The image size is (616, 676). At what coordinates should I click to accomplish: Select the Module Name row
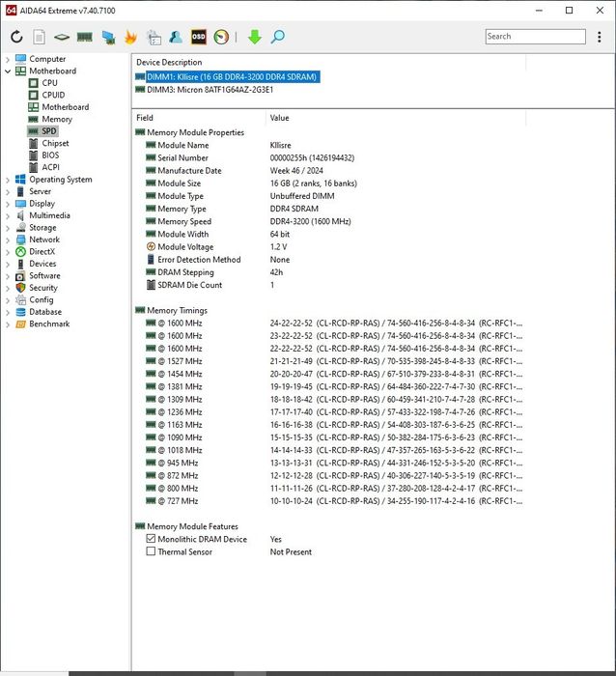click(327, 145)
